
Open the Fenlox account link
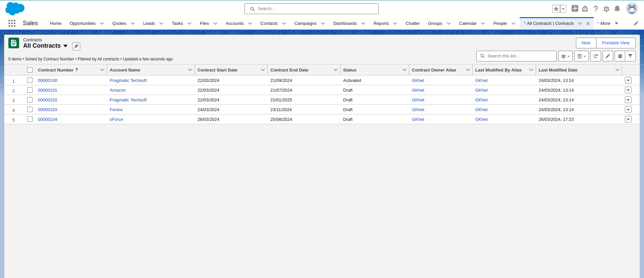tap(116, 110)
